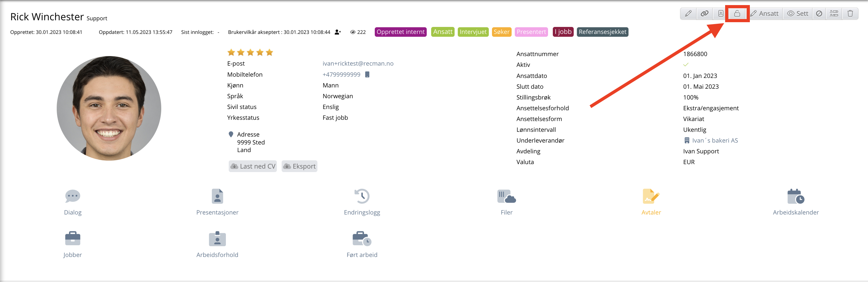Open Endringslogg history icon
This screenshot has width=868, height=282.
[x=361, y=196]
